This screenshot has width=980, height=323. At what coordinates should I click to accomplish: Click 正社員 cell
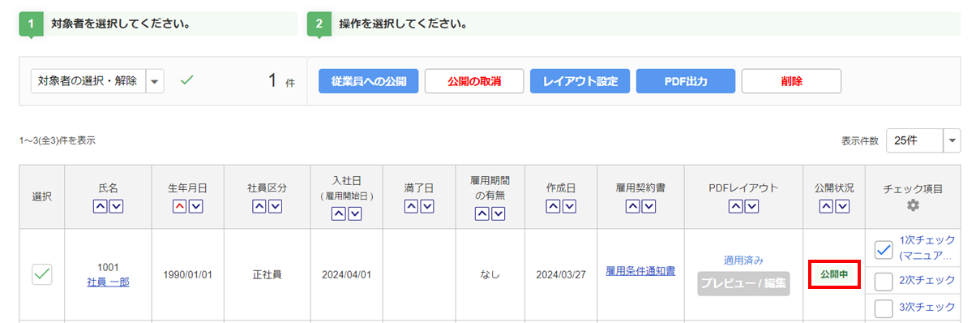pyautogui.click(x=267, y=274)
